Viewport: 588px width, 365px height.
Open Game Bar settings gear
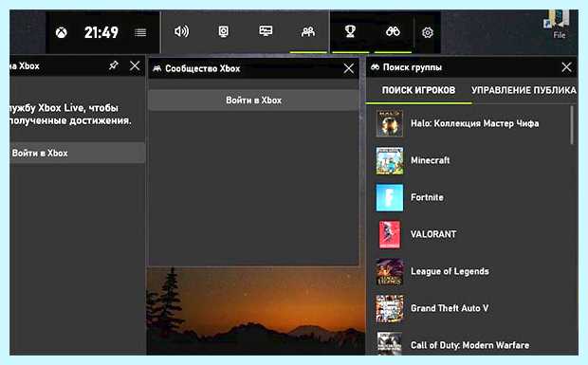[428, 32]
